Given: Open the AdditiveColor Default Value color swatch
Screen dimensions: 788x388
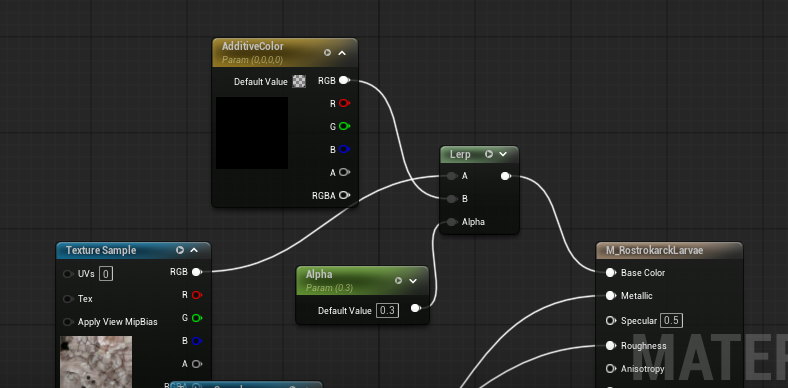Looking at the screenshot, I should point(299,81).
